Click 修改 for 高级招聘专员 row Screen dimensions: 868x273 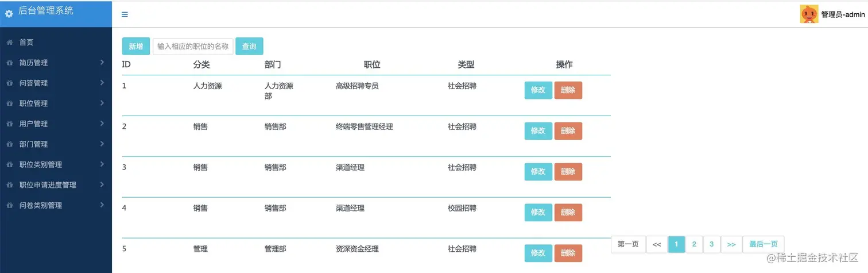(x=538, y=90)
